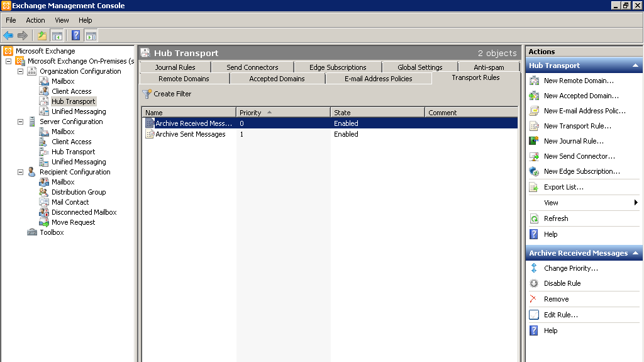Viewport: 644px width, 362px height.
Task: Click the Comment column header
Action: click(472, 113)
